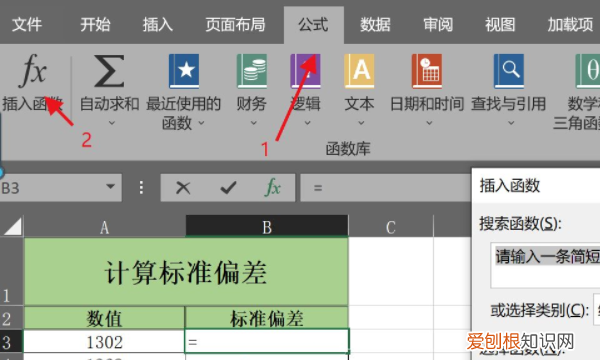This screenshot has height=360, width=600.
Task: Select column B header
Action: (x=267, y=227)
